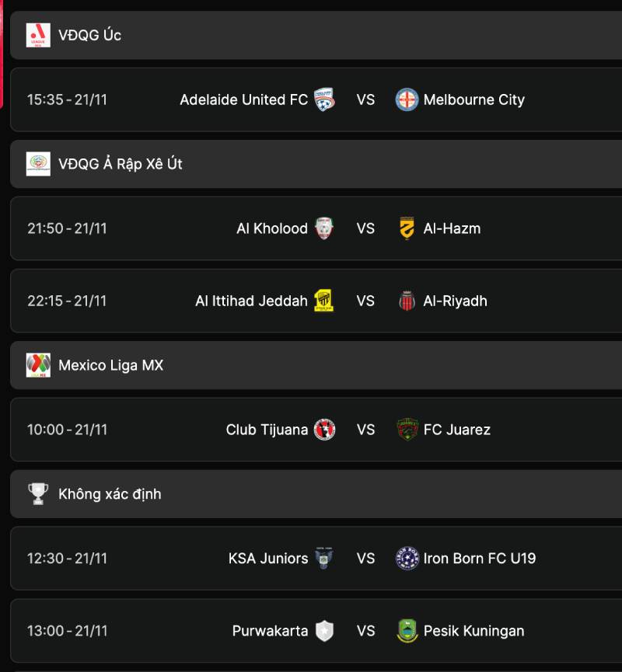Click Pesik Kuningan team crest
Viewport: 622px width, 672px height.
pos(407,631)
